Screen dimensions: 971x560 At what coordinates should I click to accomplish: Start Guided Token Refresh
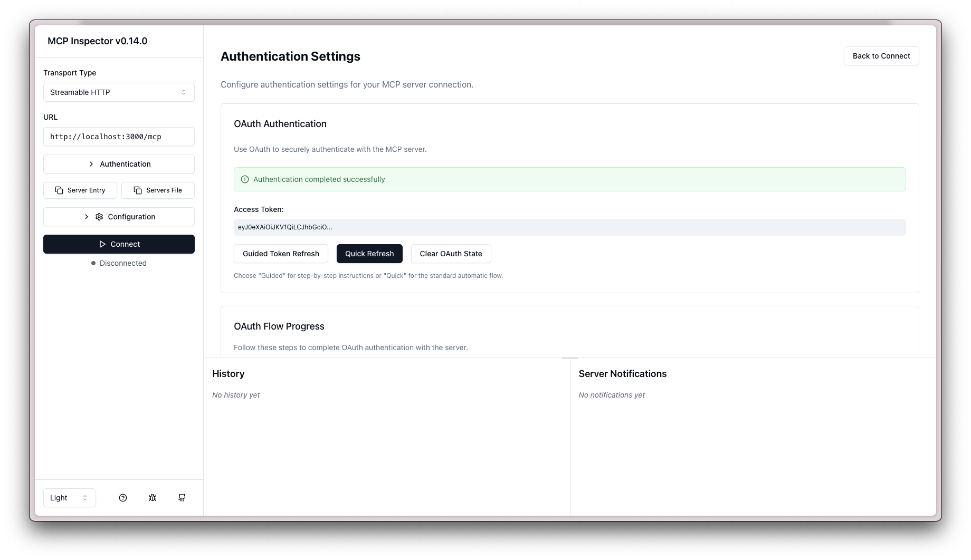click(281, 254)
